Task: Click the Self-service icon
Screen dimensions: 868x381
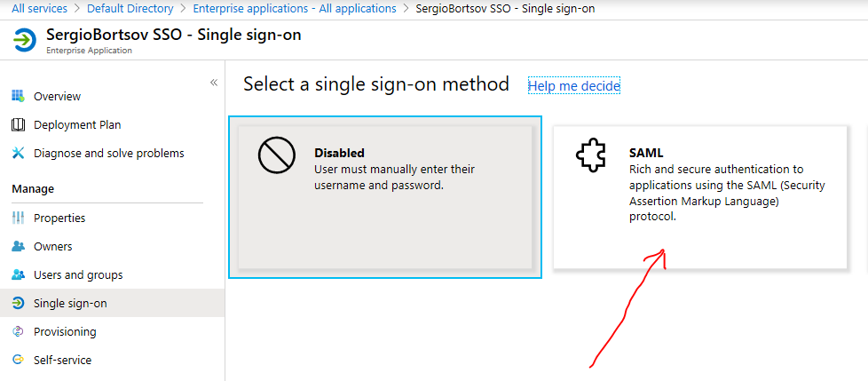Action: coord(18,360)
